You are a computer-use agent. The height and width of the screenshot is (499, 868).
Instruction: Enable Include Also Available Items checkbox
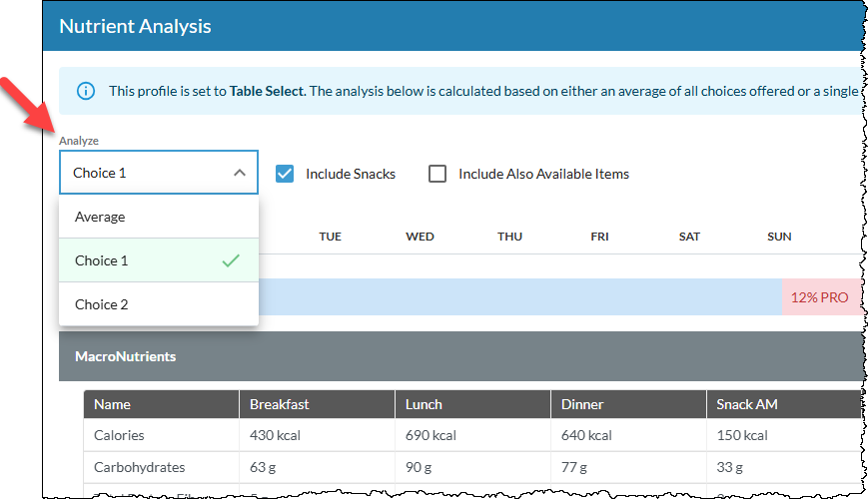tap(437, 174)
